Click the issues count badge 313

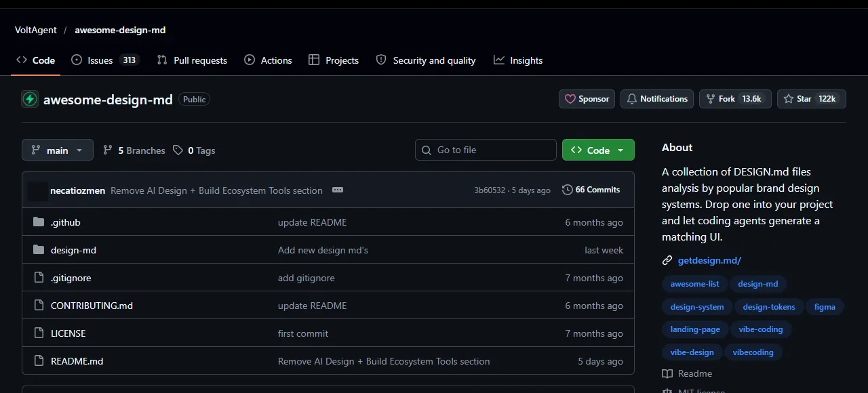click(129, 60)
